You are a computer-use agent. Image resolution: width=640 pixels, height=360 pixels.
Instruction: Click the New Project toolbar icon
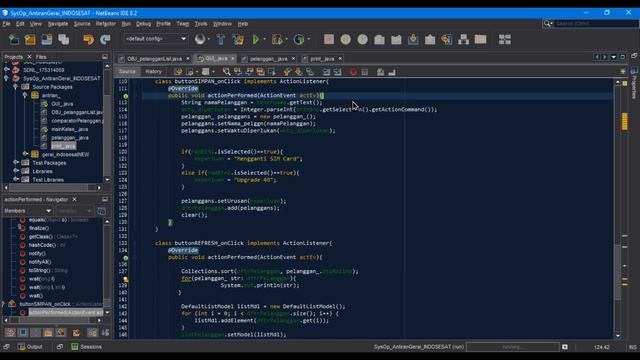coord(30,39)
